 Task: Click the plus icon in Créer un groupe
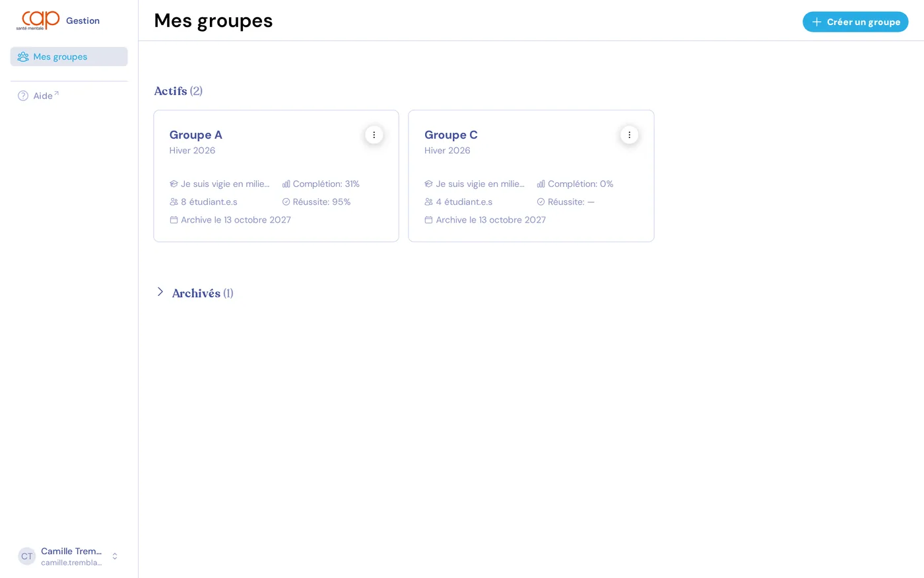(816, 22)
